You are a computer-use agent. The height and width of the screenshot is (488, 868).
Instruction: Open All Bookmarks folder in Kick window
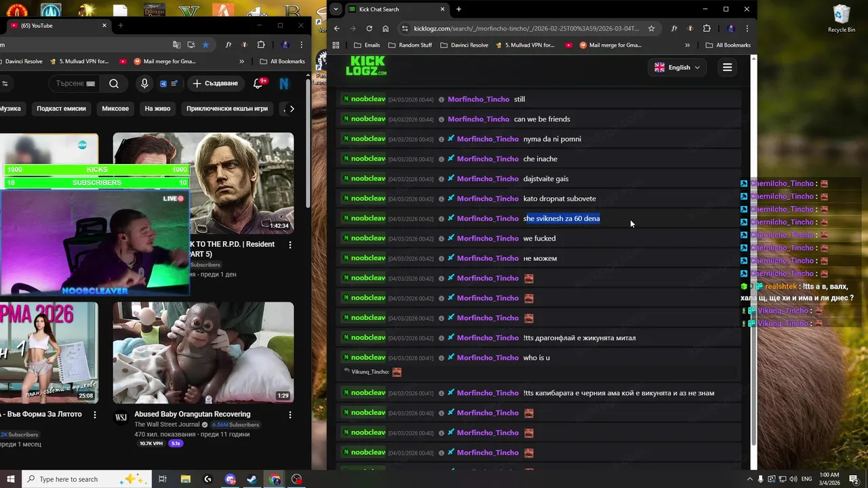point(728,45)
